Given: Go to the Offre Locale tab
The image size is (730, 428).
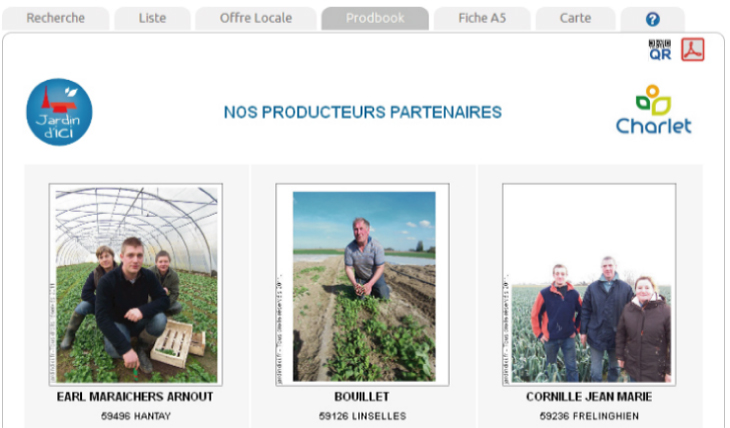Looking at the screenshot, I should click(x=256, y=18).
